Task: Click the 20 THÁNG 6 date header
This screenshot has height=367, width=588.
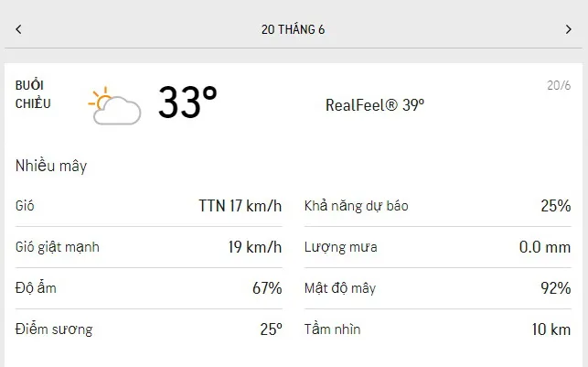Action: pyautogui.click(x=293, y=29)
